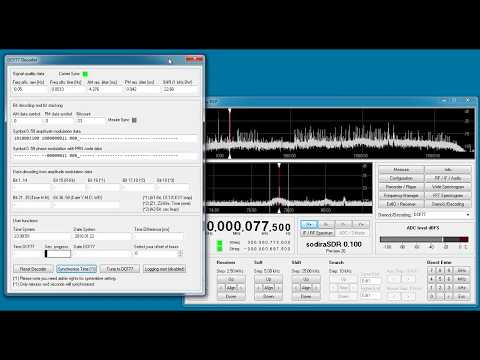Click the Demod./Decoding button

[448, 204]
